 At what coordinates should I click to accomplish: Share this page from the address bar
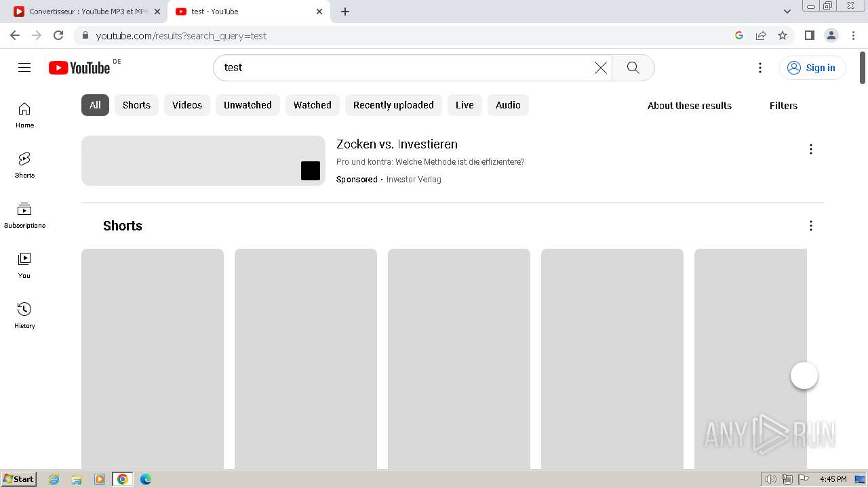(x=761, y=35)
